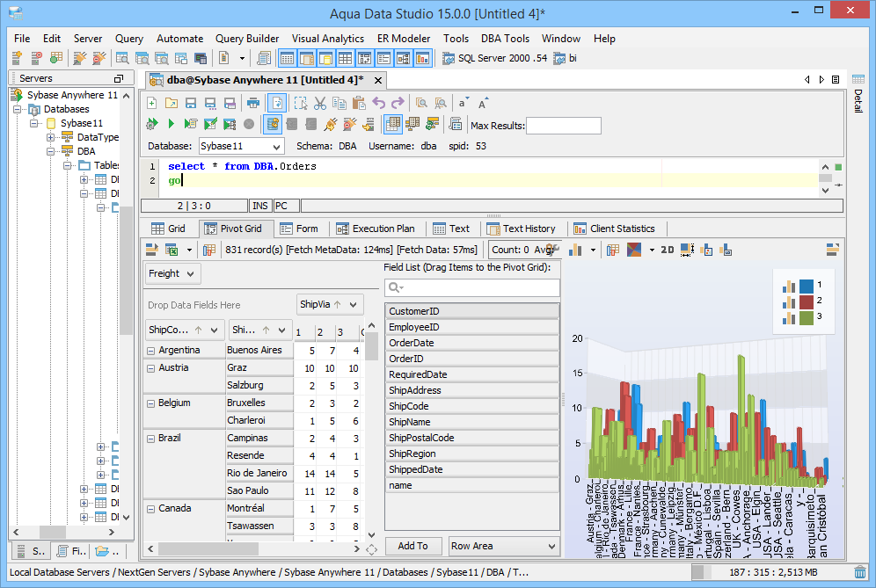Screen dimensions: 876x588
Task: Collapse the Argentina row group
Action: pos(151,352)
